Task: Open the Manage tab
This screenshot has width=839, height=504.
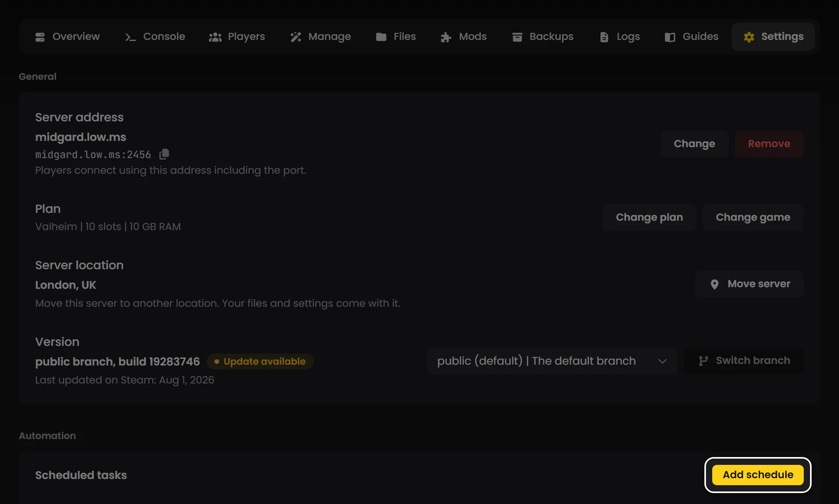Action: [320, 37]
